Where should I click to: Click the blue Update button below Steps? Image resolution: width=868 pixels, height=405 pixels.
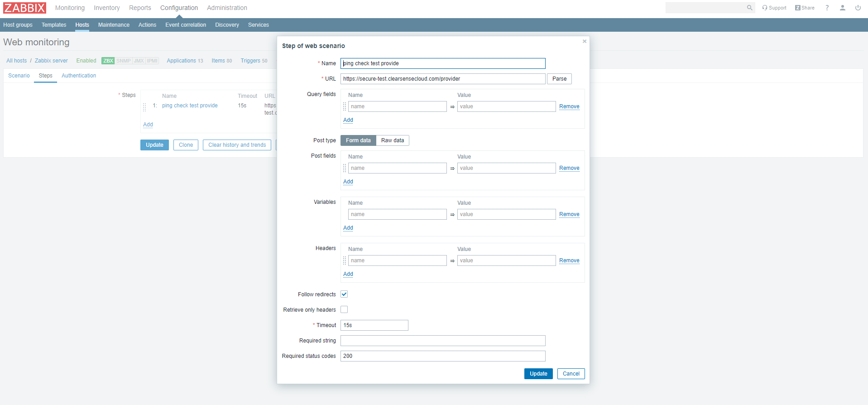coord(154,145)
